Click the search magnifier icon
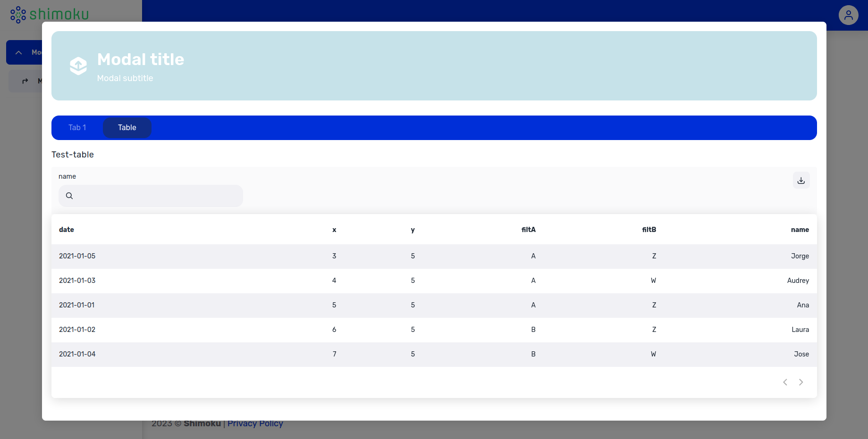The width and height of the screenshot is (868, 439). (x=69, y=196)
